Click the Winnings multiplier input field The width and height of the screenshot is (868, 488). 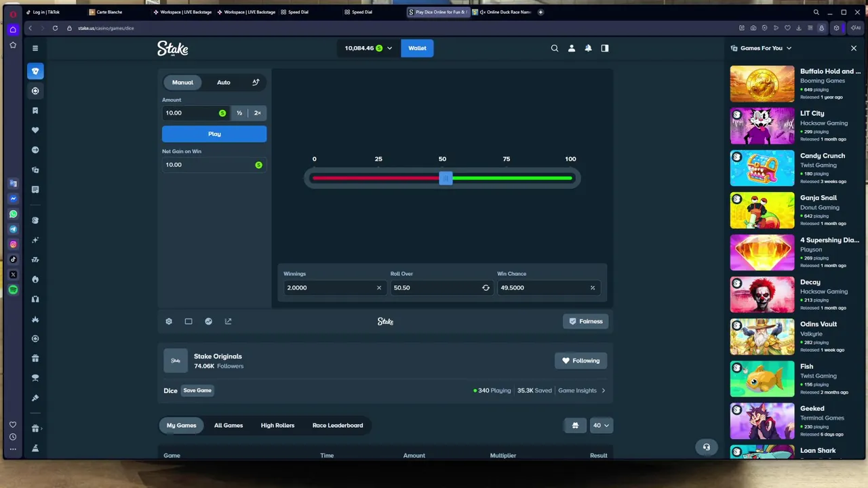click(x=334, y=287)
